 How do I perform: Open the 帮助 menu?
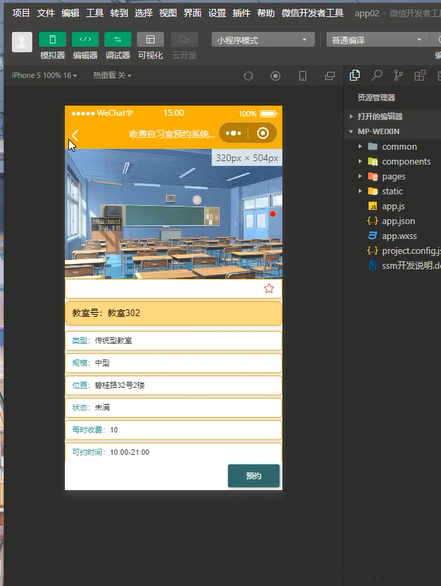[x=266, y=13]
